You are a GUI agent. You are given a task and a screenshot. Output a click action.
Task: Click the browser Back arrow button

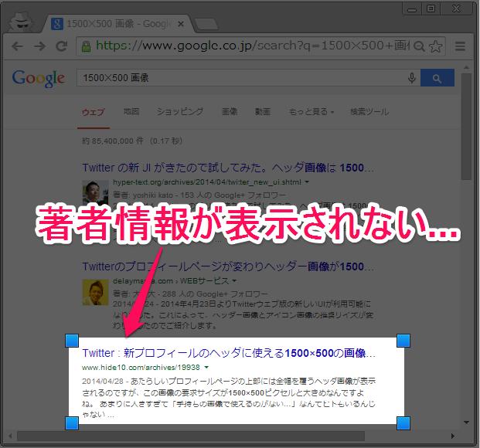point(18,46)
